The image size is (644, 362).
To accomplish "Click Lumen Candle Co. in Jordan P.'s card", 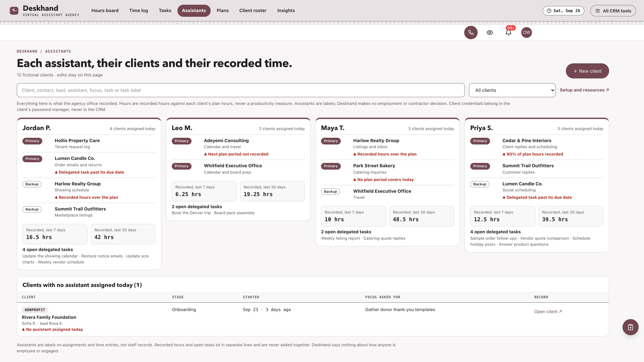I will pos(75,158).
